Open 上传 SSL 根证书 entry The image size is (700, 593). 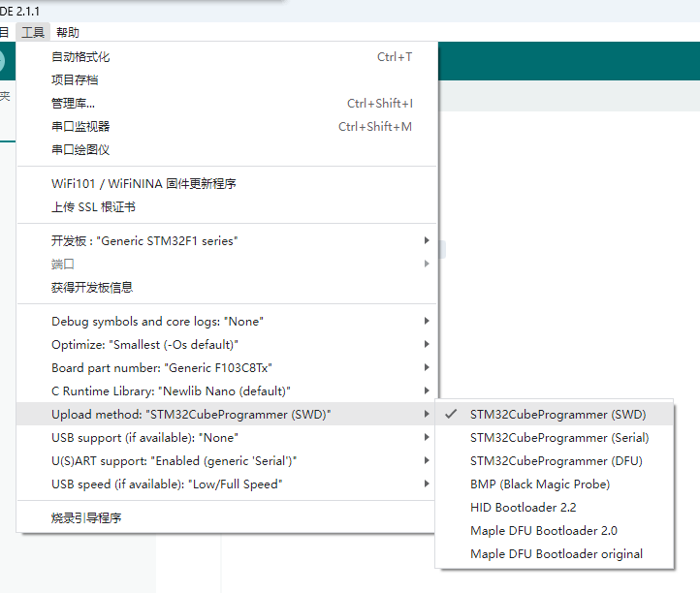click(x=93, y=206)
